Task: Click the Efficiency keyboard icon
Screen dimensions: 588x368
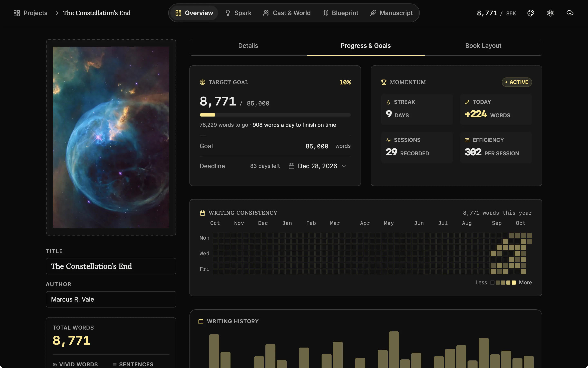Action: click(467, 140)
